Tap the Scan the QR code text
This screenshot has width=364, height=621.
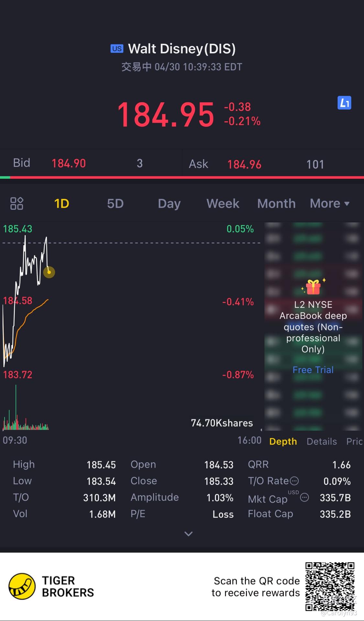[256, 587]
